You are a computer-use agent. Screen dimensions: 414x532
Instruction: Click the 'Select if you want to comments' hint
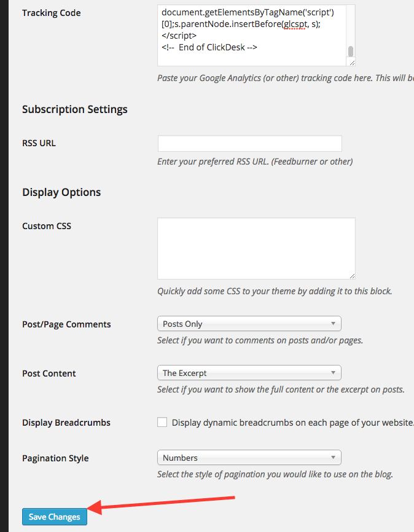point(260,340)
